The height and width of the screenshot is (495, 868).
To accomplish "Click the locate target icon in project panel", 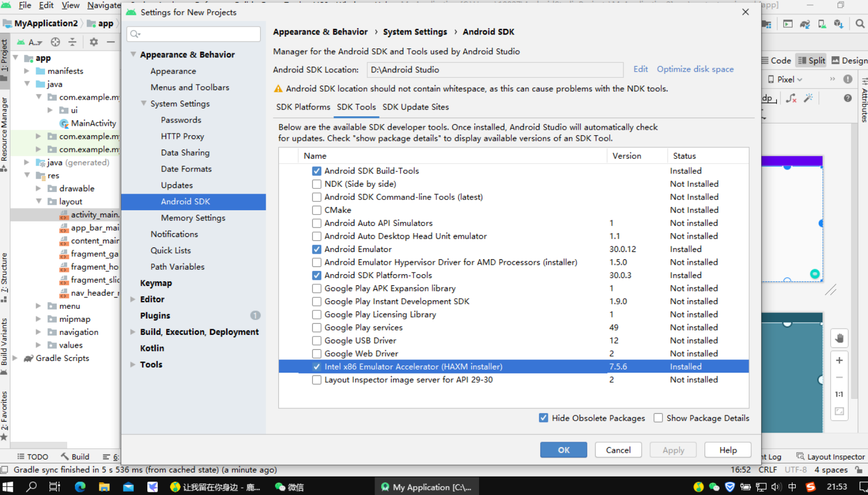I will [56, 42].
